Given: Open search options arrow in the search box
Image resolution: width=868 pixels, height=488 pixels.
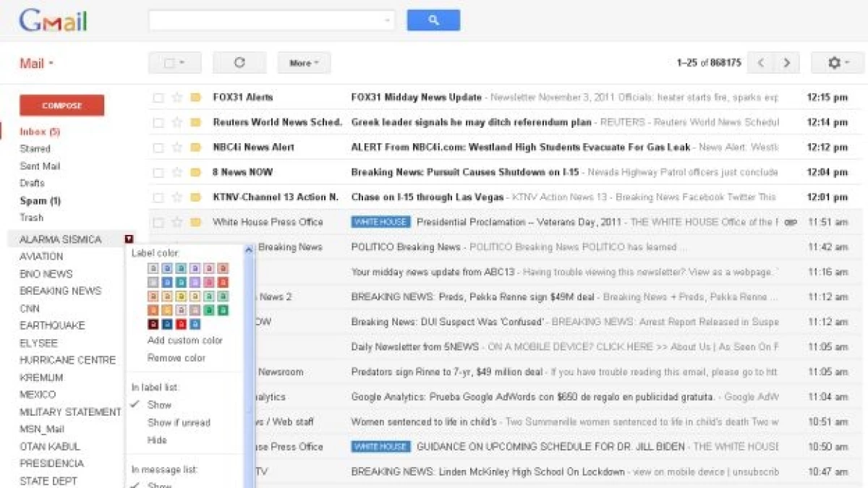Looking at the screenshot, I should (388, 21).
